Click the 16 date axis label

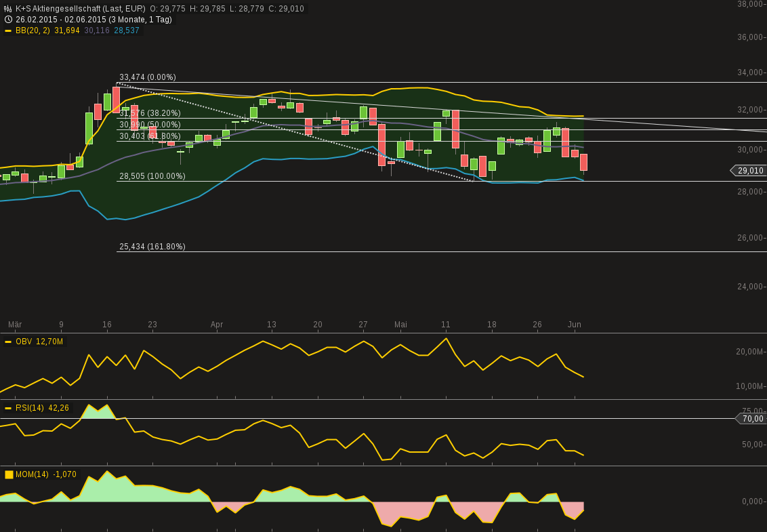(x=107, y=325)
